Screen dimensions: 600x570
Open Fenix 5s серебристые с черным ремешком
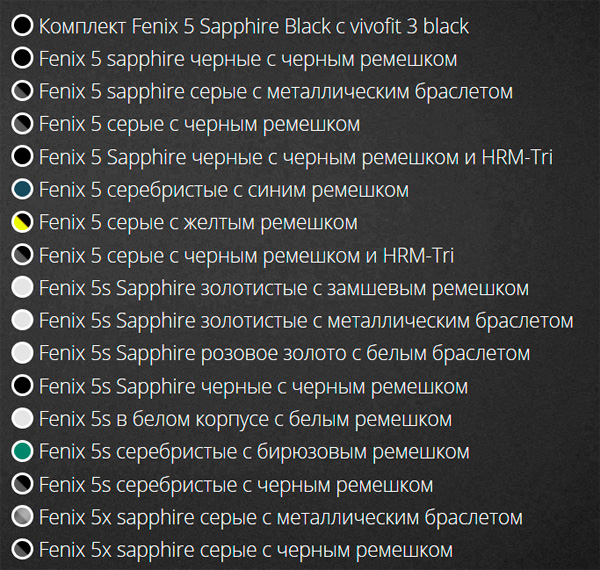click(x=236, y=485)
